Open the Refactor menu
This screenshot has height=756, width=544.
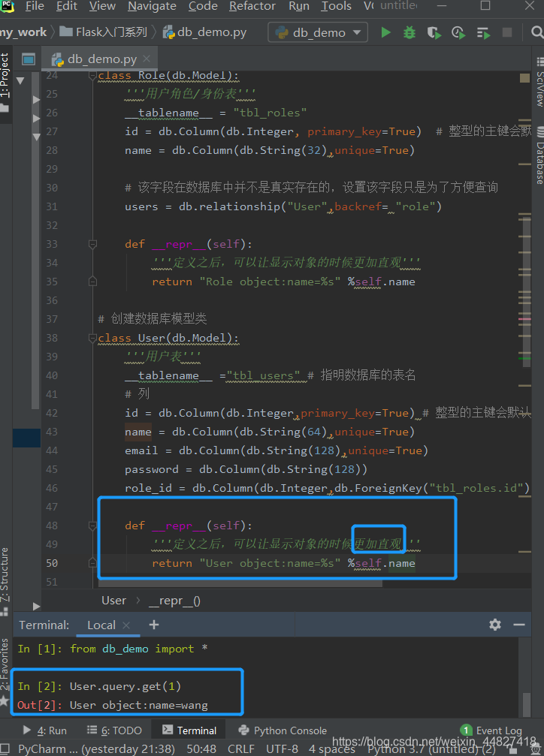(x=252, y=6)
